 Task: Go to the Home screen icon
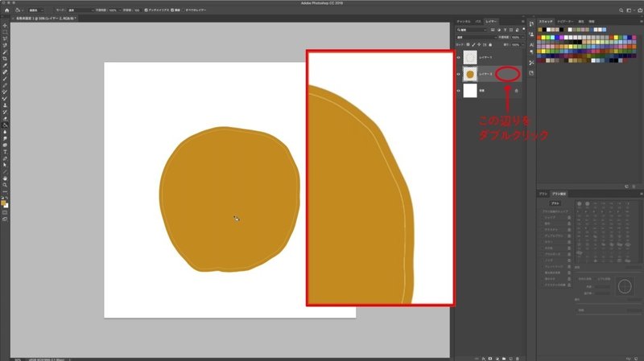tap(7, 10)
